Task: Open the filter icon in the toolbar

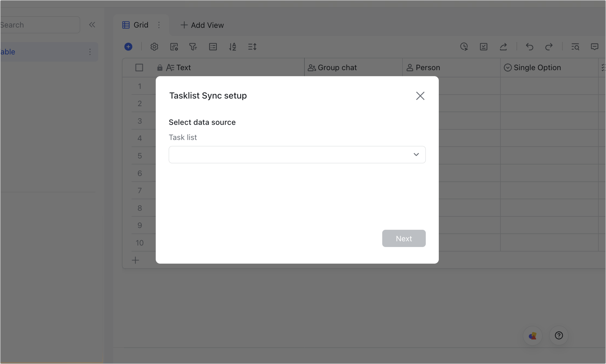Action: (x=193, y=47)
